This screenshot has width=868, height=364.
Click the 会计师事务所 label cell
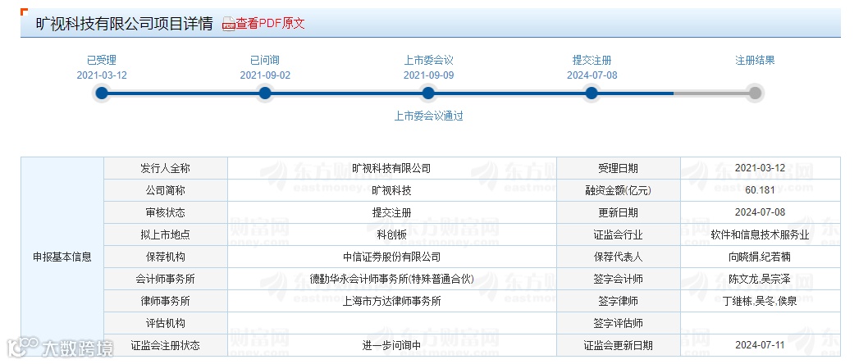coord(166,279)
